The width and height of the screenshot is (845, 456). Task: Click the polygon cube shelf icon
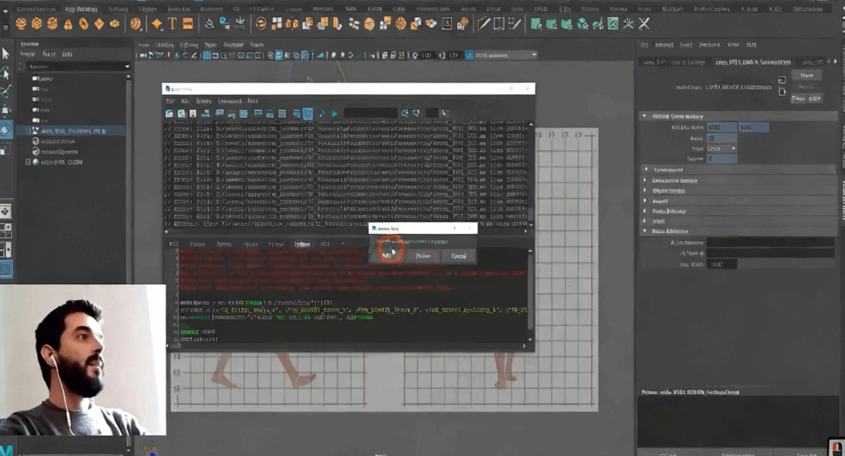37,23
